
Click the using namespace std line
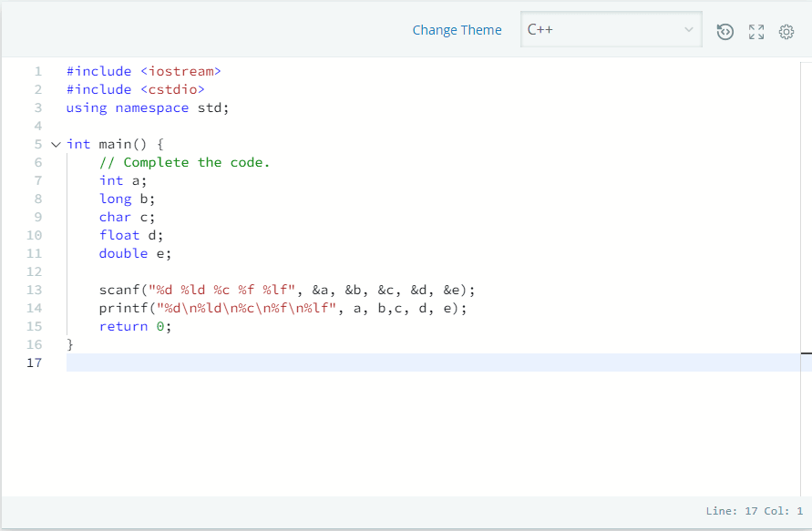(146, 107)
